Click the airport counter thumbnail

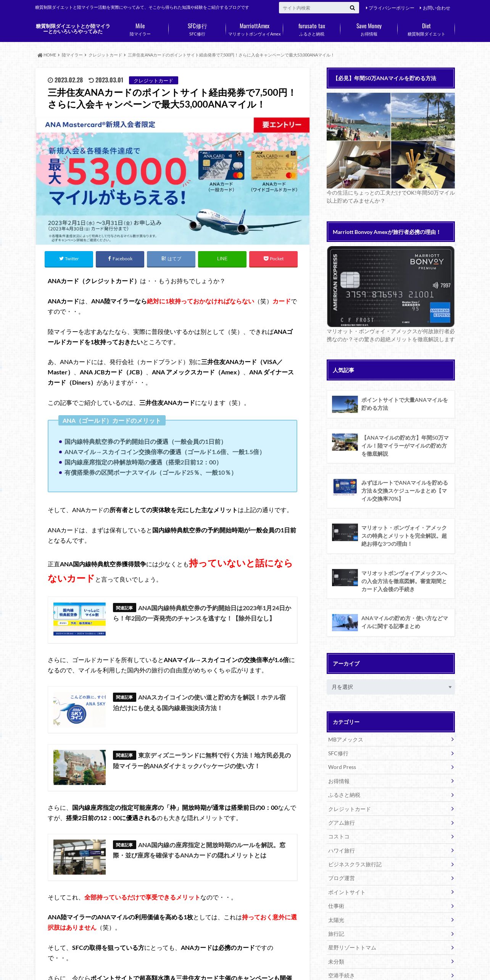[x=79, y=857]
